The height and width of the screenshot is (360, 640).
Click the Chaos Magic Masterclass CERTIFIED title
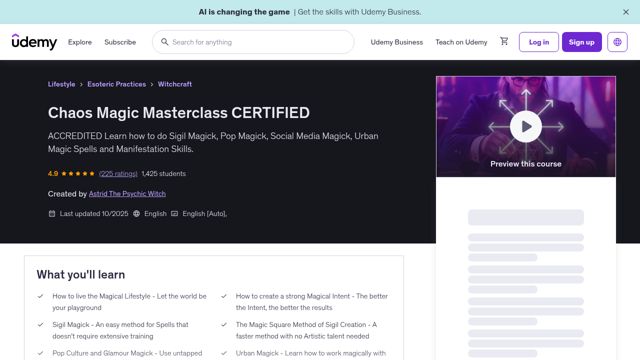[179, 113]
